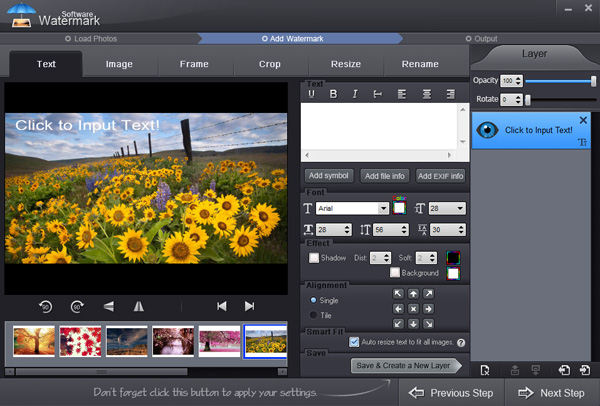Open Smart Fit help question icon

[x=461, y=342]
